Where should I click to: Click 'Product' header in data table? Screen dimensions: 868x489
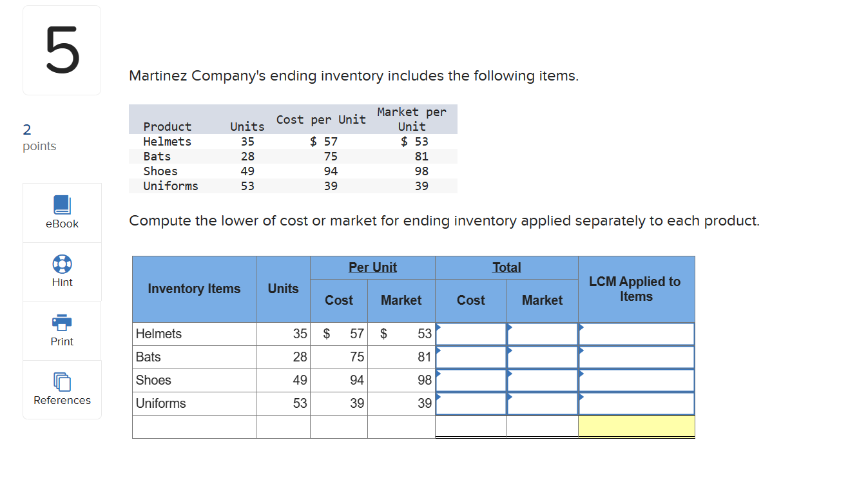click(x=168, y=127)
